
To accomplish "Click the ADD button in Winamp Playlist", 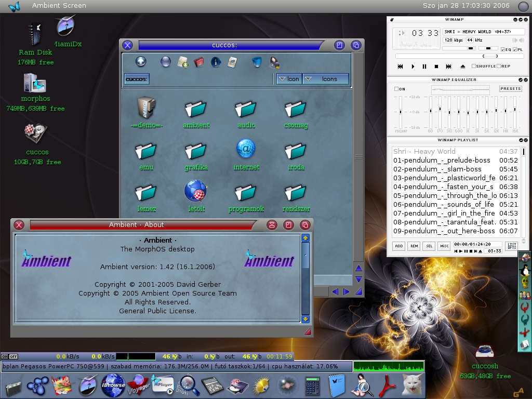I will [x=399, y=246].
